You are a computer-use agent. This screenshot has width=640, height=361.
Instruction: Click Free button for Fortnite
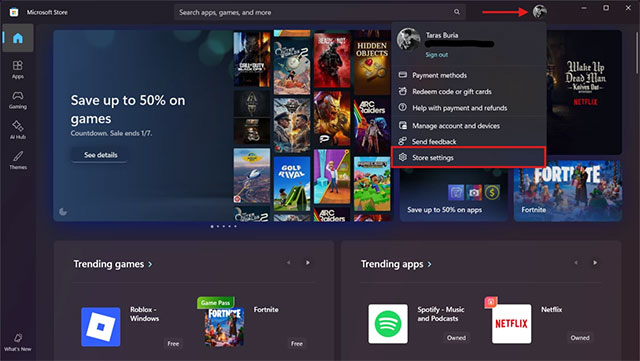pyautogui.click(x=297, y=343)
